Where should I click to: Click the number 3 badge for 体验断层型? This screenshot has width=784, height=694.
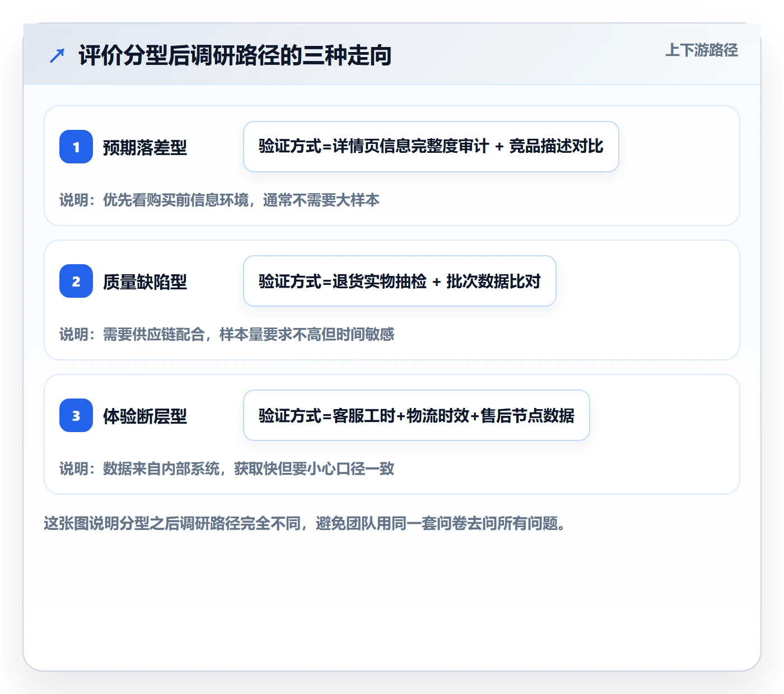coord(76,415)
